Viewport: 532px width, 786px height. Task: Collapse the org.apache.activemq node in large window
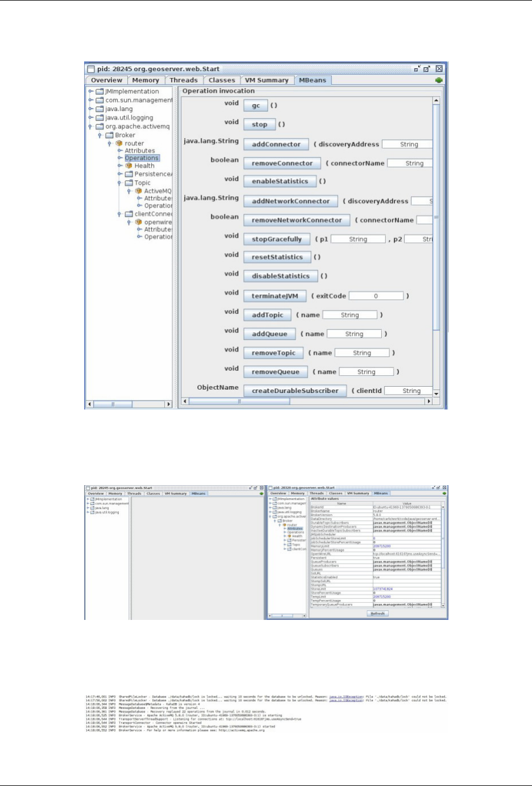(90, 126)
